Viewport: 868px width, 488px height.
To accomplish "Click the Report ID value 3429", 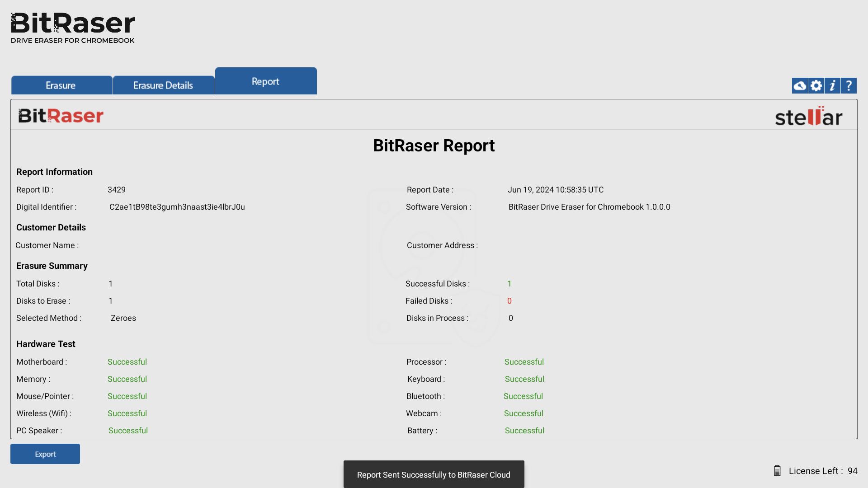I will [x=117, y=190].
